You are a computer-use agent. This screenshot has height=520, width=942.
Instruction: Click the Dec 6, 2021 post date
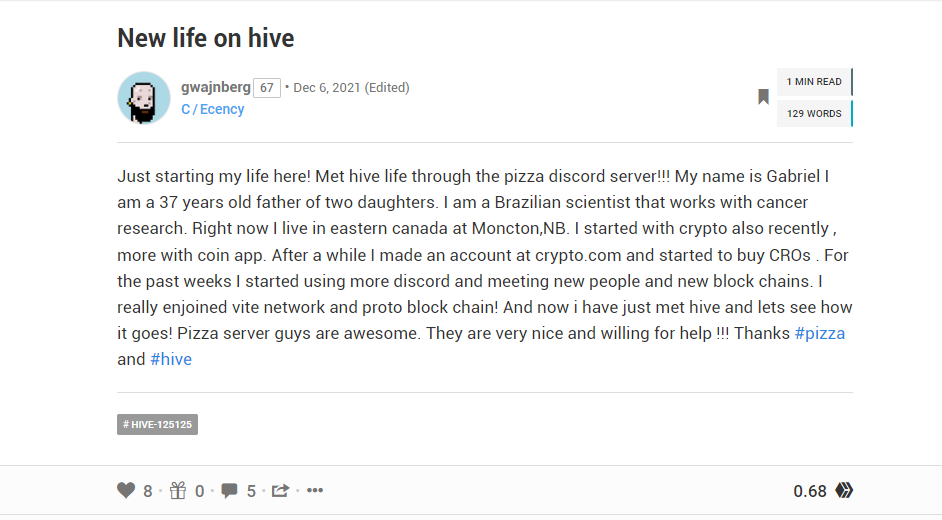point(327,88)
